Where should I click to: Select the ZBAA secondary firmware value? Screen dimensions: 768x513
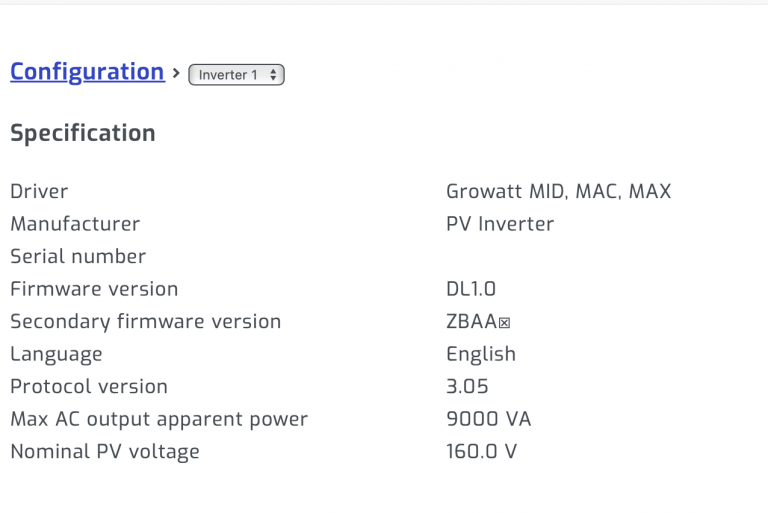pos(478,322)
